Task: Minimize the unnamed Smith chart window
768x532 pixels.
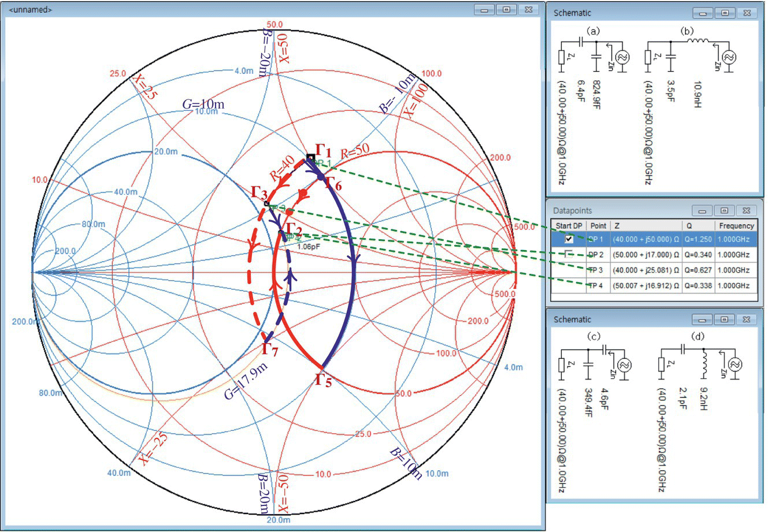Action: click(483, 9)
